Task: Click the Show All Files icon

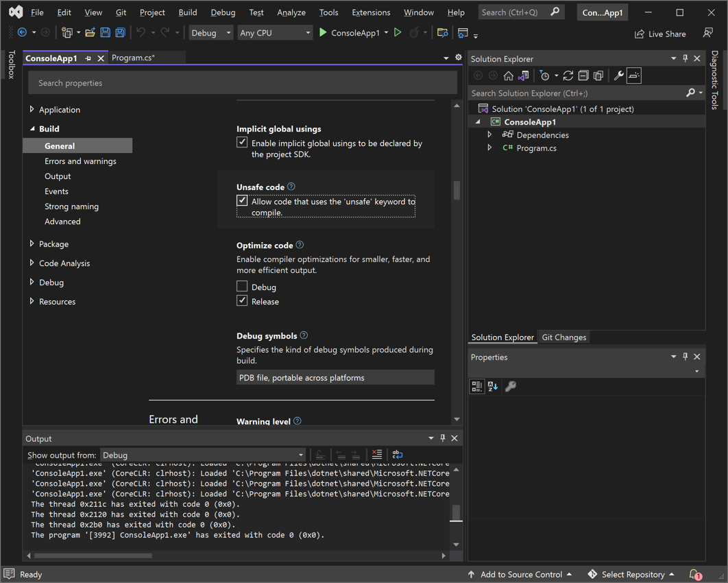Action: (x=598, y=75)
